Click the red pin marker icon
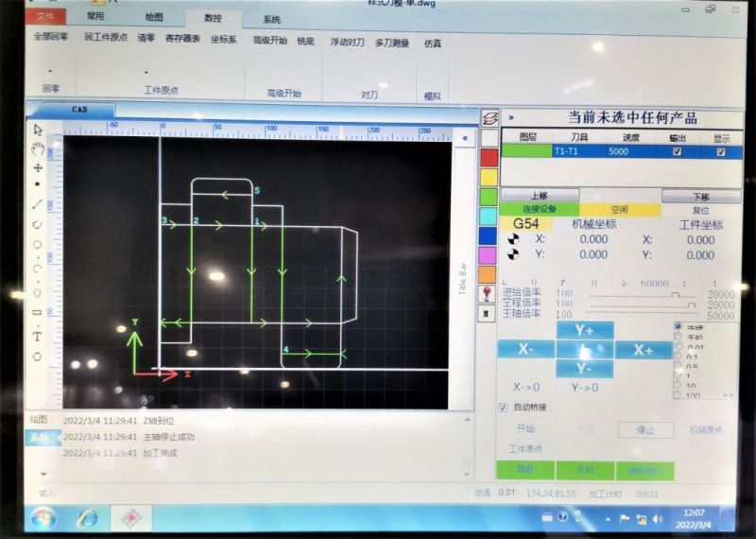Screen dimensions: 756x539 coord(487,293)
